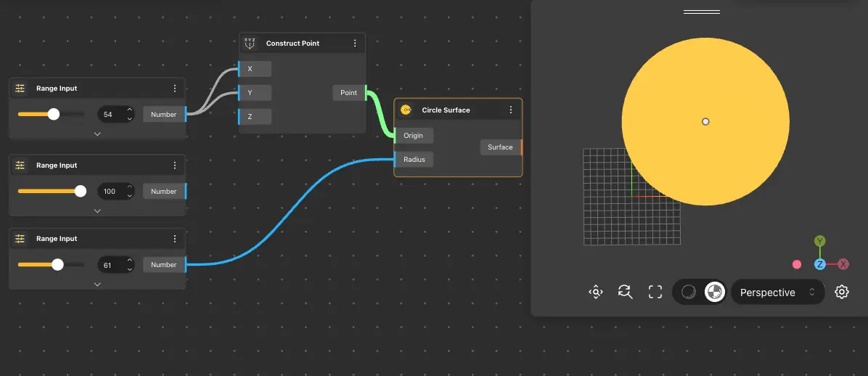Open the Perspective camera dropdown
Image resolution: width=868 pixels, height=376 pixels.
coord(777,293)
